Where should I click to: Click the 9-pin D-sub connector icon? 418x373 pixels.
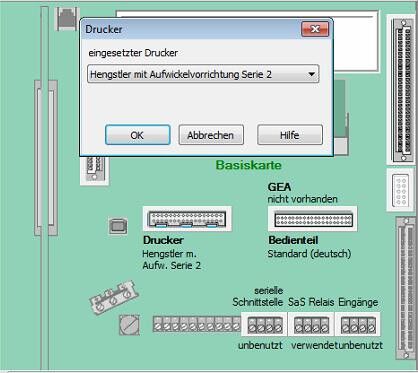pyautogui.click(x=401, y=190)
